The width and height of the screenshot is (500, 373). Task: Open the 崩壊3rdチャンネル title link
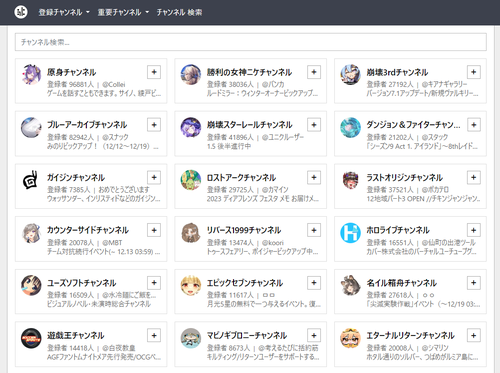tap(397, 72)
